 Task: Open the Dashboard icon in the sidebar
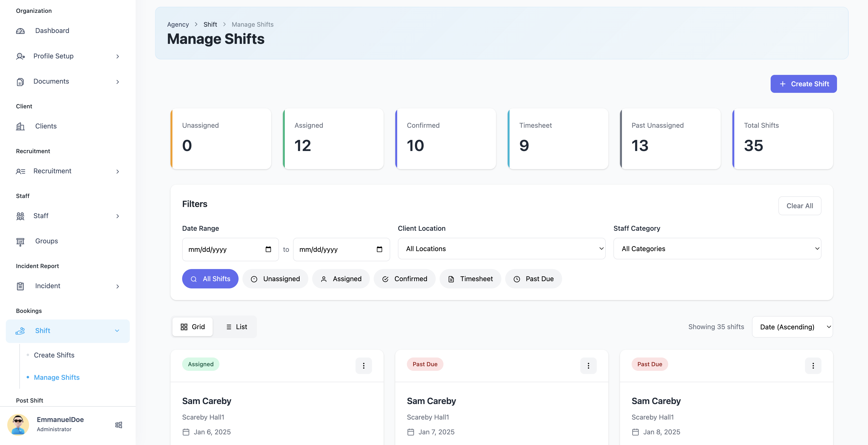tap(21, 31)
